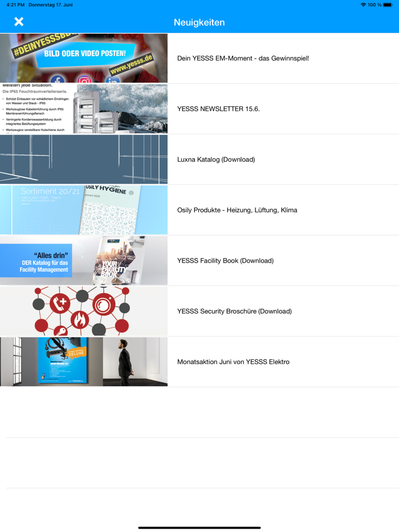Tap the 4:21 PM clock in status bar
Screen dimensions: 399x532
point(15,5)
